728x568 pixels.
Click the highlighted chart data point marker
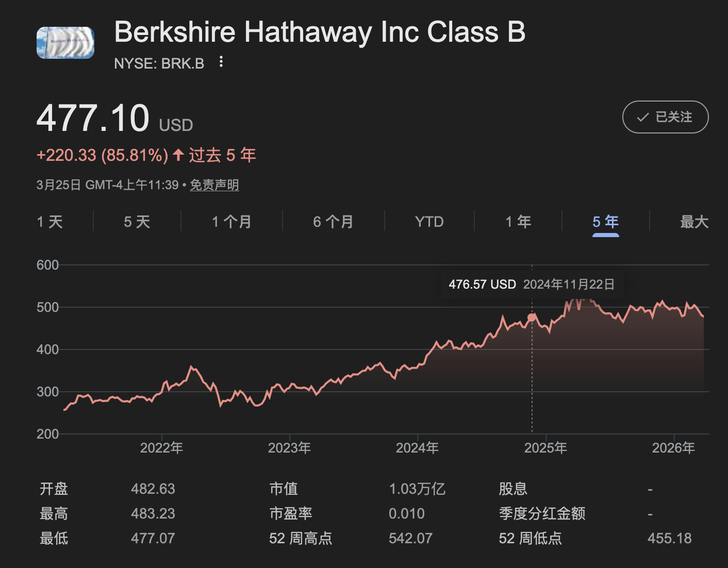532,318
